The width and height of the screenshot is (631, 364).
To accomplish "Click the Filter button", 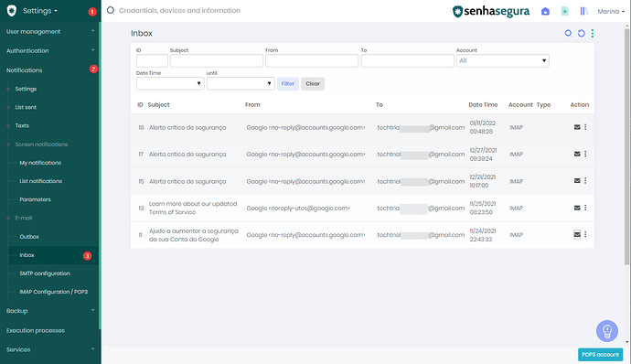I will coord(288,84).
